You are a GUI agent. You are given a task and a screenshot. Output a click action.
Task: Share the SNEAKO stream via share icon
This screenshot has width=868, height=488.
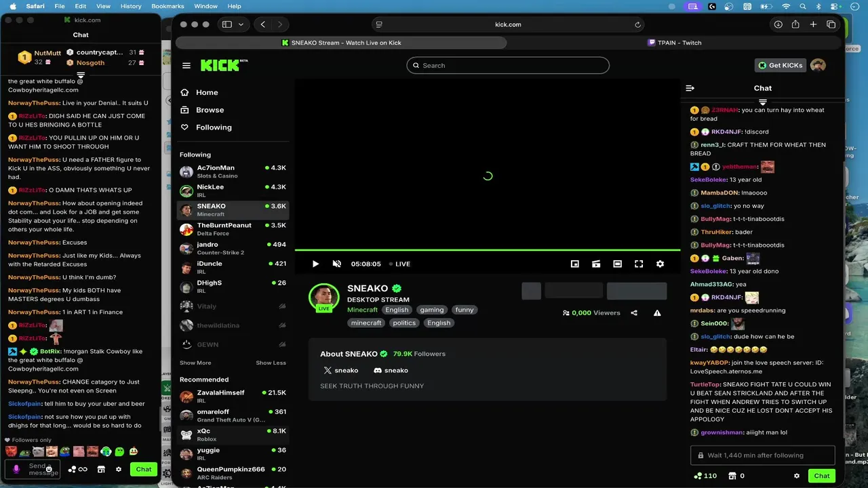(x=634, y=313)
